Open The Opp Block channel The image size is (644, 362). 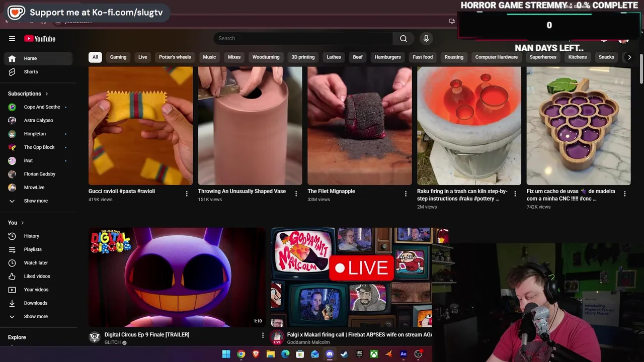(38, 147)
